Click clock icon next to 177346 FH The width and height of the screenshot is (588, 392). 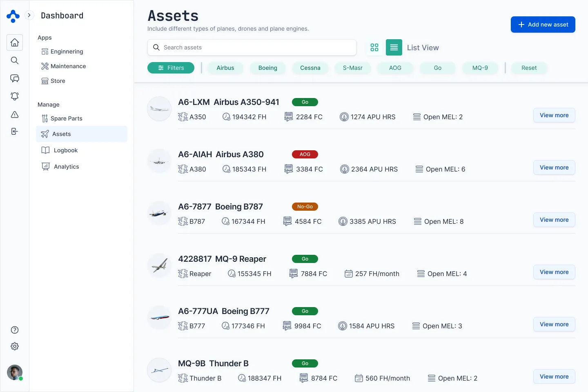[225, 326]
